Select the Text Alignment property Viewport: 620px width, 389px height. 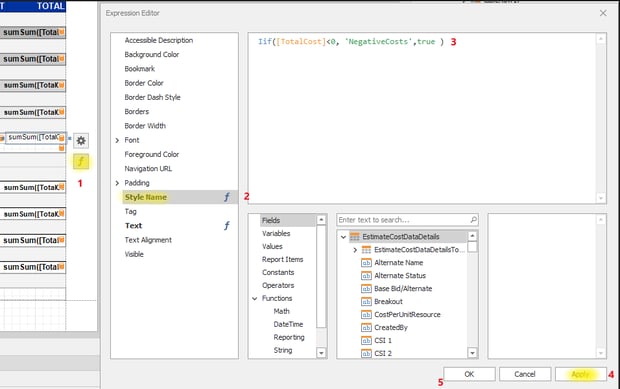(x=148, y=240)
